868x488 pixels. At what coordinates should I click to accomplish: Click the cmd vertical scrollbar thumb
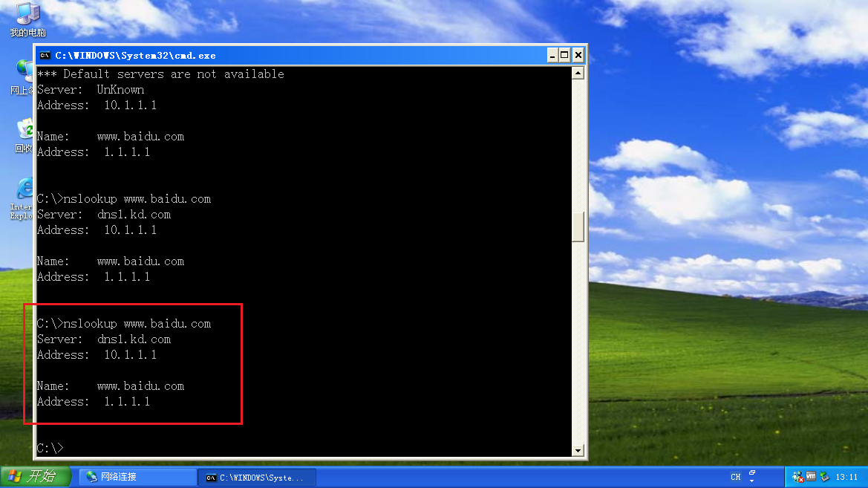(578, 227)
